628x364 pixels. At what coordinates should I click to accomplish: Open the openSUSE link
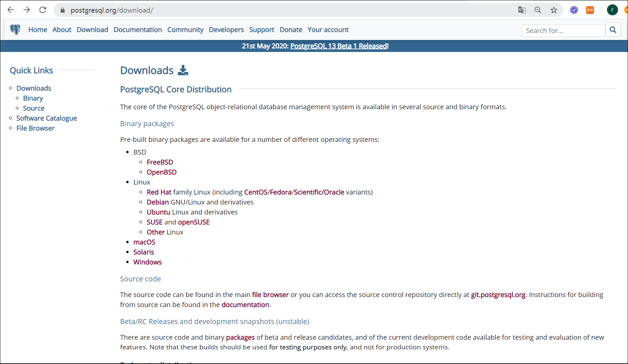[x=194, y=222]
